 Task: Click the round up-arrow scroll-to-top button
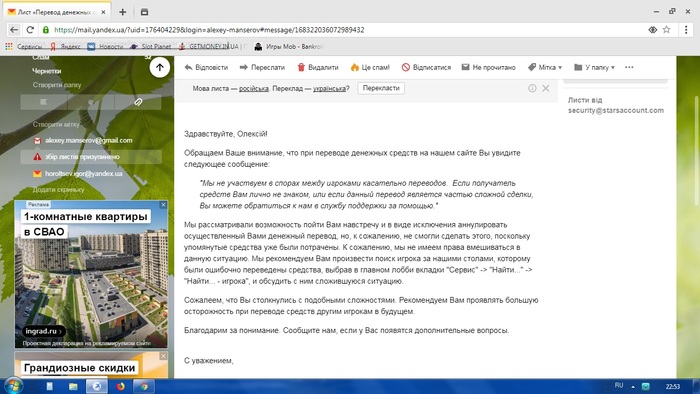pos(159,67)
